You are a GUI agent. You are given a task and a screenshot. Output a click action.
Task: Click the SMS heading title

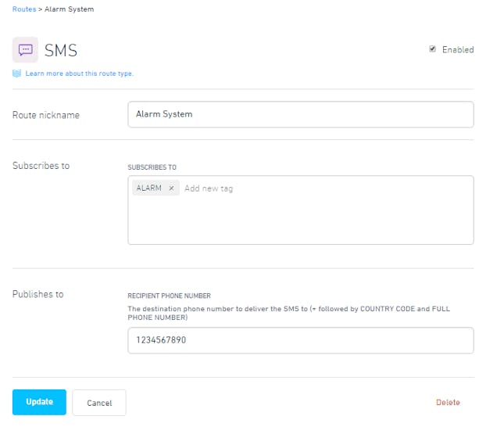point(61,51)
